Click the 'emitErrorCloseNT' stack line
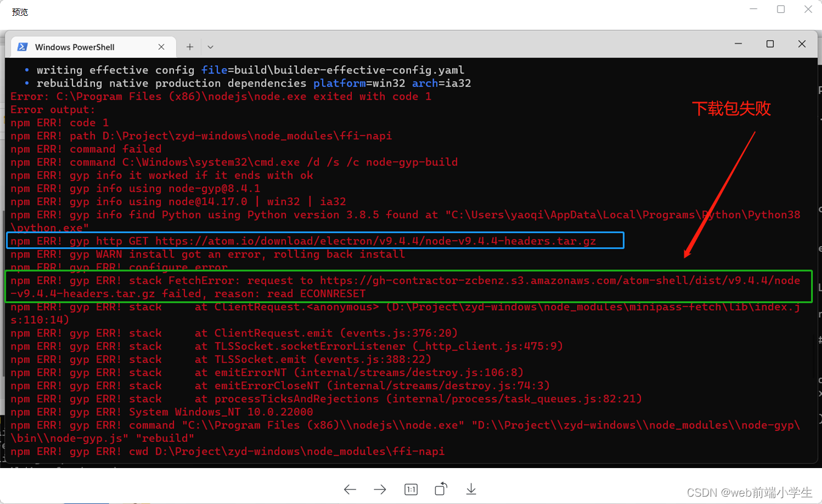Viewport: 822px width, 504px height. [x=280, y=386]
